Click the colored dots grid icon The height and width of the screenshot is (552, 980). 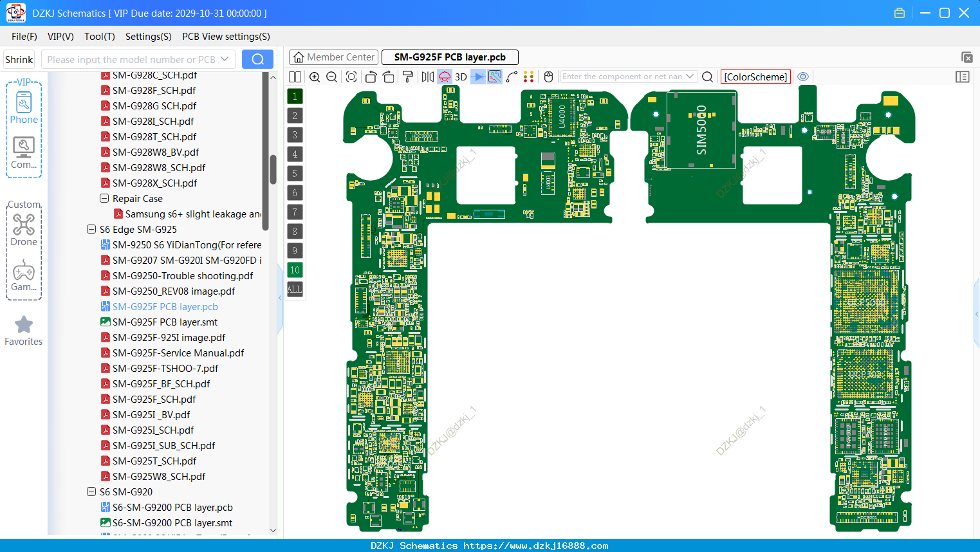click(529, 77)
